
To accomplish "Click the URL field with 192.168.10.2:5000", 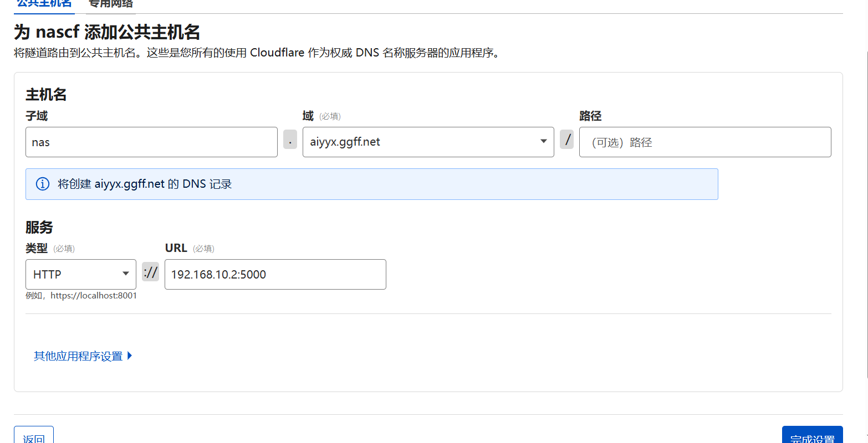I will (275, 275).
